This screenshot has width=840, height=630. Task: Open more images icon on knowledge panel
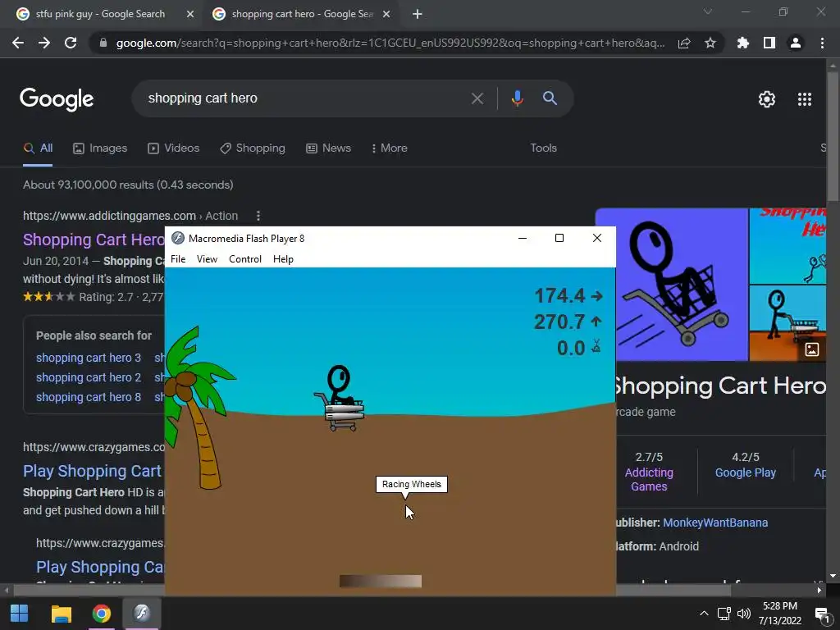(x=811, y=349)
